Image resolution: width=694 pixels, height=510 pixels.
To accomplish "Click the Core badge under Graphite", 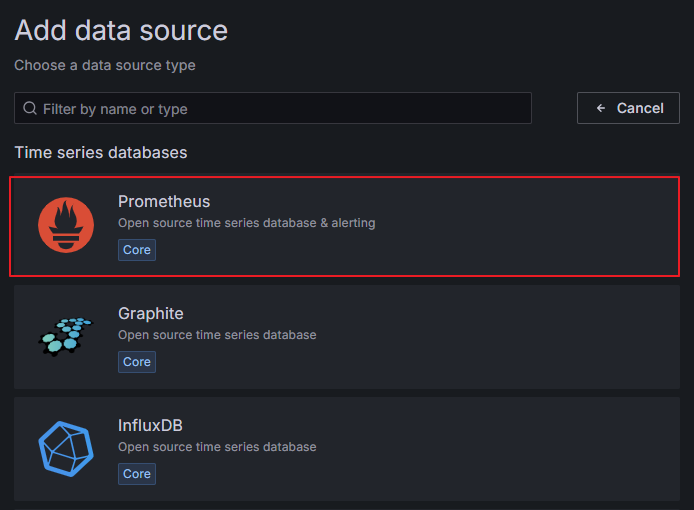I will point(137,362).
